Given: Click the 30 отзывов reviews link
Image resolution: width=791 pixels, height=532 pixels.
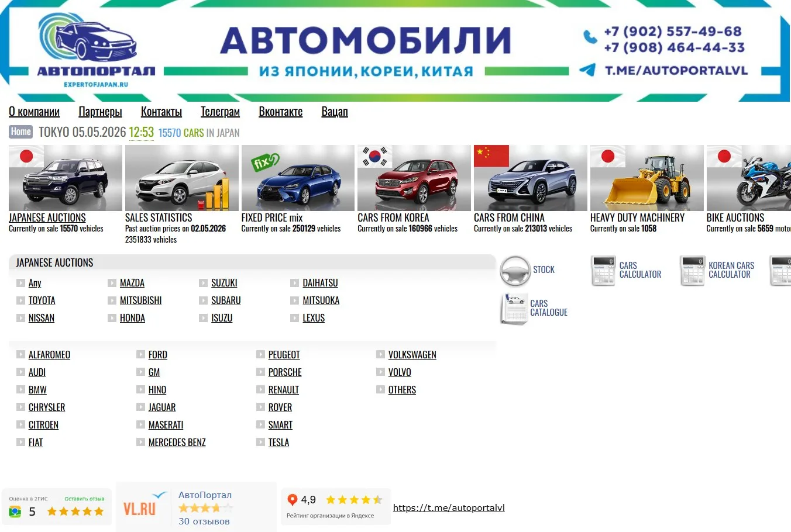Looking at the screenshot, I should (204, 521).
